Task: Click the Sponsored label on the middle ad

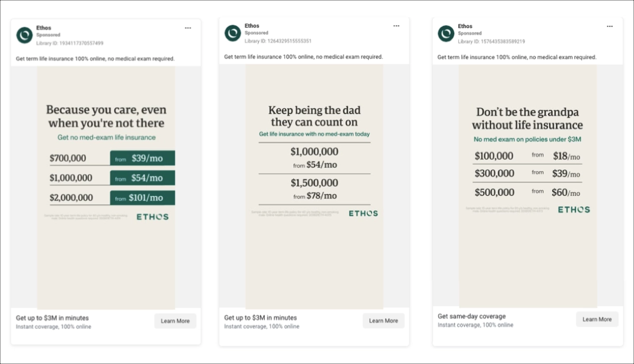Action: 257,32
